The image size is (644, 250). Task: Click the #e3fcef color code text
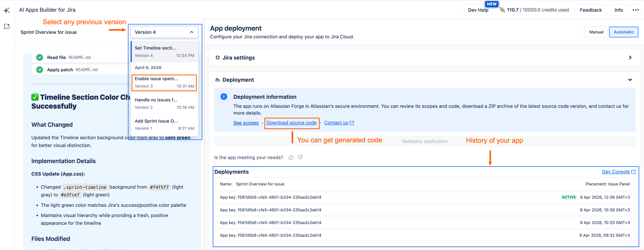tap(70, 195)
